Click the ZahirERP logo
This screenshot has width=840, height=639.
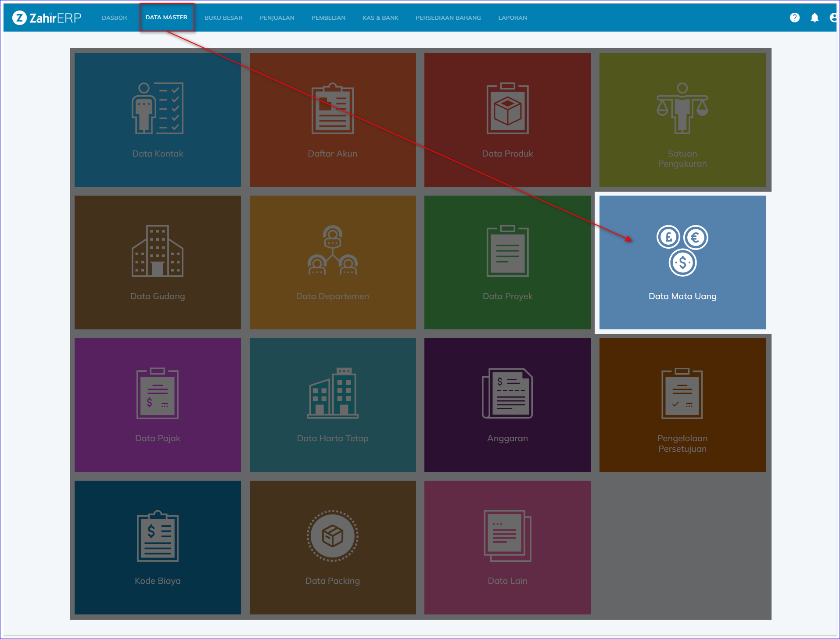(x=47, y=18)
